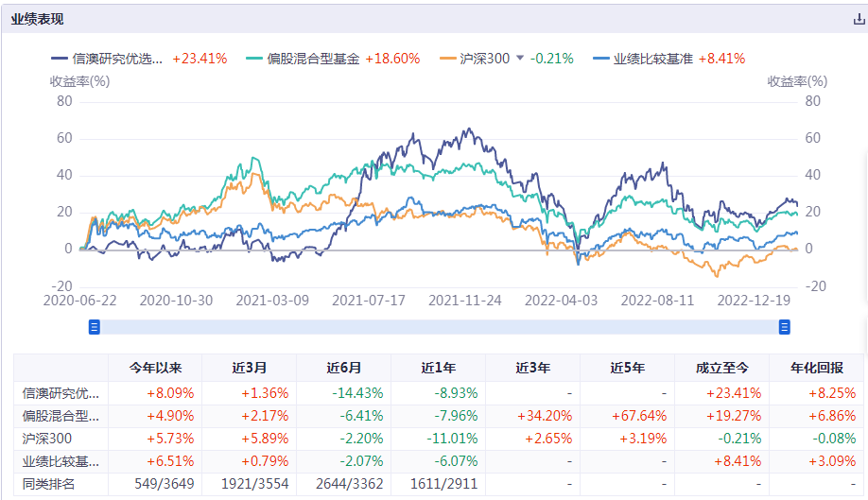
Task: Click the left date range slider handle
Action: pyautogui.click(x=94, y=327)
